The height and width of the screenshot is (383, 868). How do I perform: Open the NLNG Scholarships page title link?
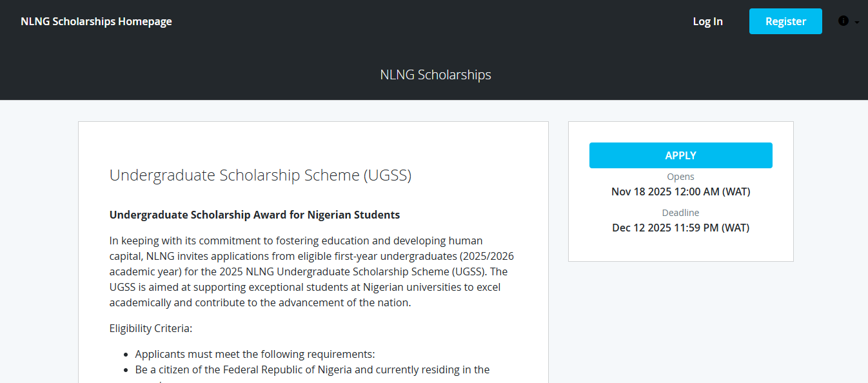435,74
